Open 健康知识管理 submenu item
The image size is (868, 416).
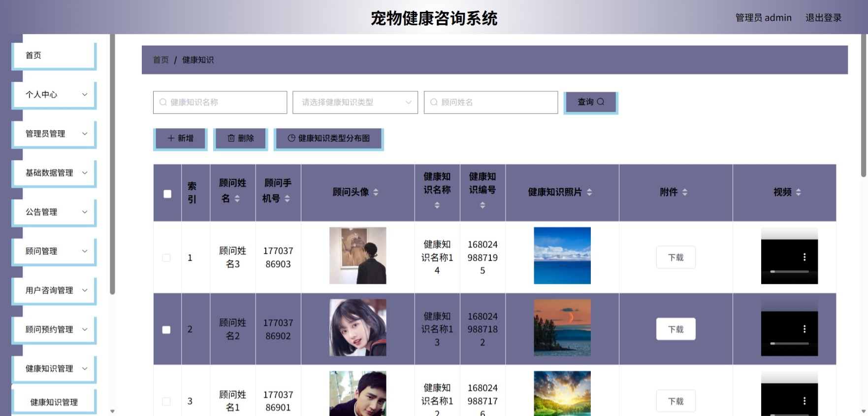coord(54,402)
